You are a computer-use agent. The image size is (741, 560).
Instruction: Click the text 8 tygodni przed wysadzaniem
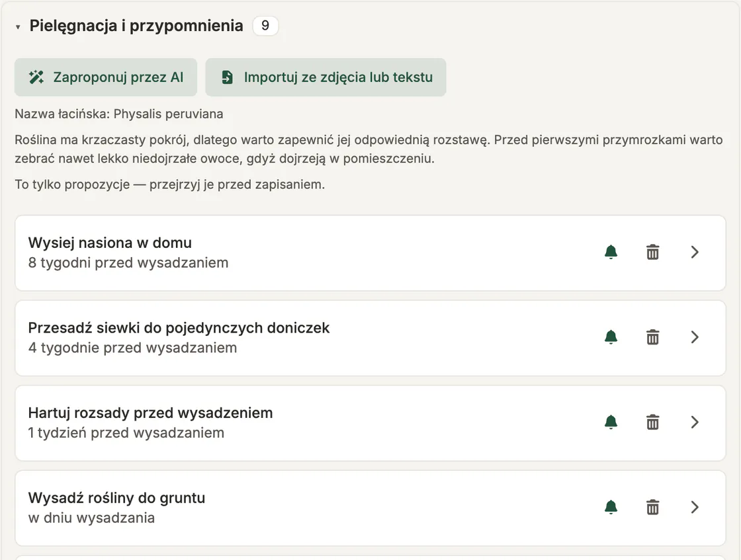128,262
